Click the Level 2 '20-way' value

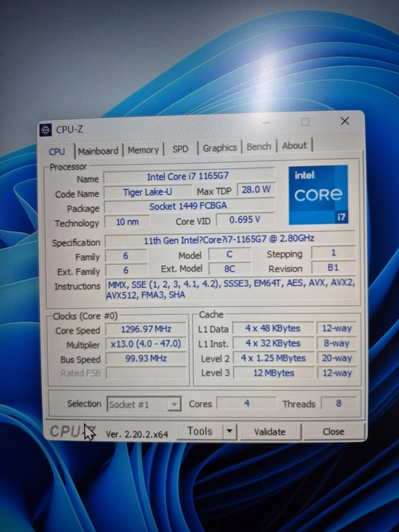[x=337, y=358]
